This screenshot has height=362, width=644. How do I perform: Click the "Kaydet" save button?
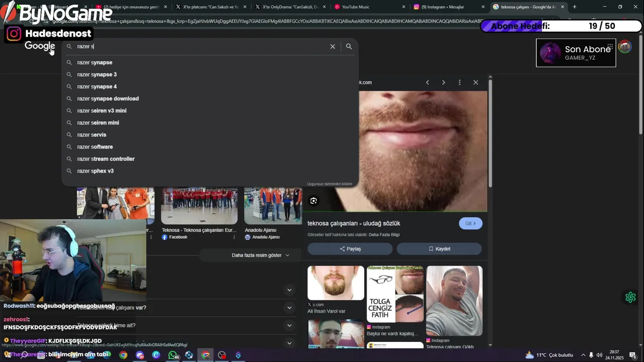pos(439,249)
